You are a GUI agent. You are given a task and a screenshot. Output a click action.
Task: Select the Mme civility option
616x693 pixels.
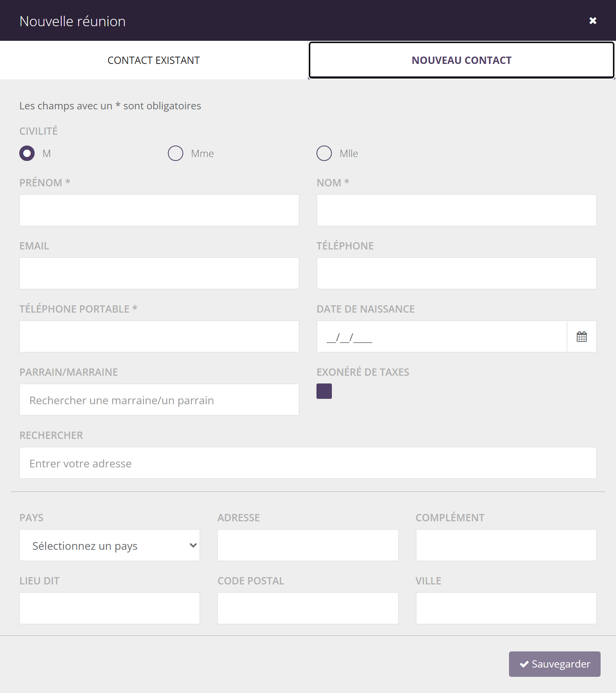point(176,153)
